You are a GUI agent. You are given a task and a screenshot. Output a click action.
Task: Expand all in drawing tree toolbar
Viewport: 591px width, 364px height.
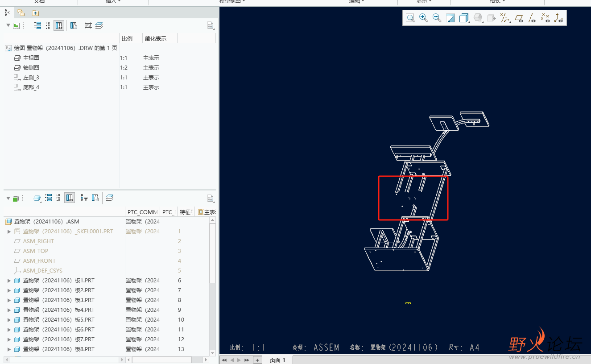[38, 25]
